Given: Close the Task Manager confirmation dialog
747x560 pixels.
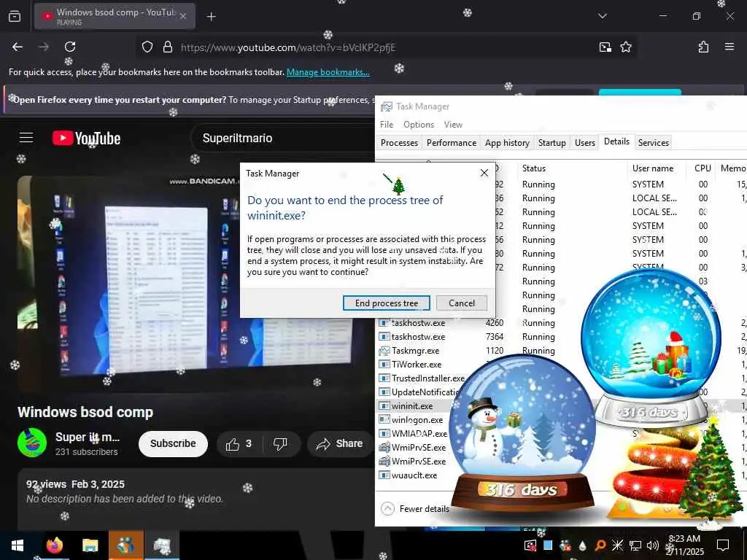Looking at the screenshot, I should [484, 173].
